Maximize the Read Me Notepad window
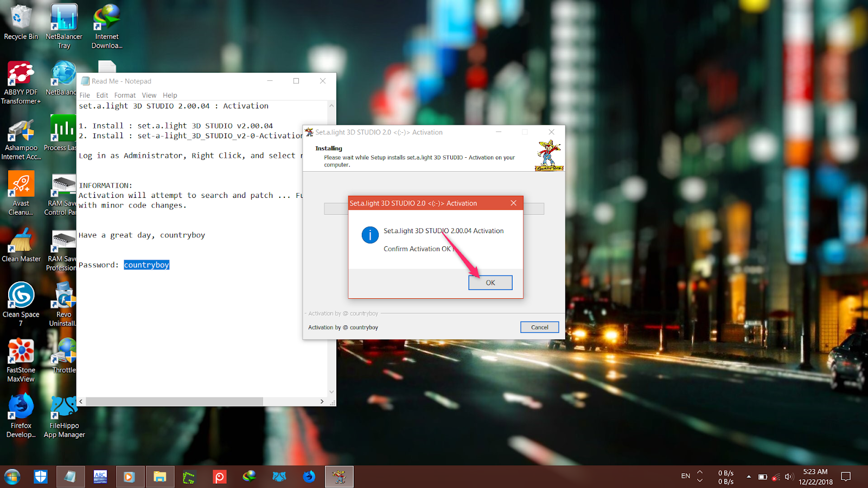 [x=296, y=81]
